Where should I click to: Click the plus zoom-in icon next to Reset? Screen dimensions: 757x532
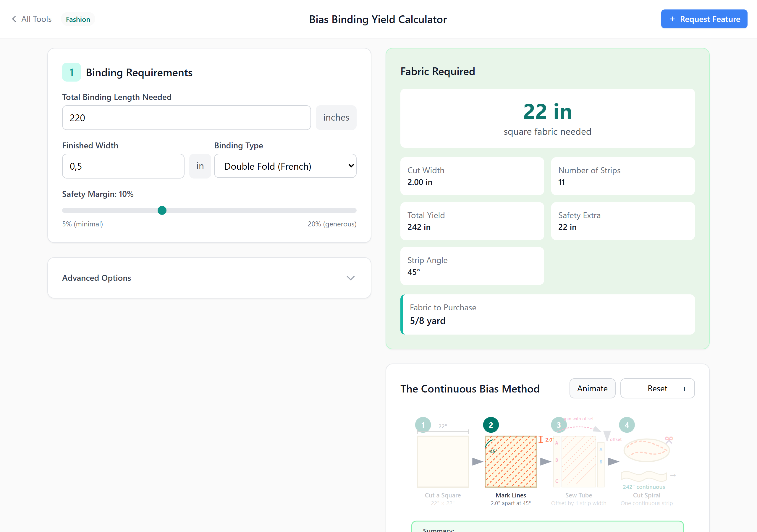tap(684, 389)
